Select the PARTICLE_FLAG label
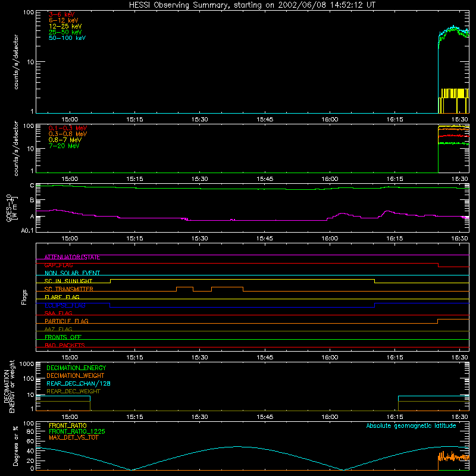 coord(67,321)
